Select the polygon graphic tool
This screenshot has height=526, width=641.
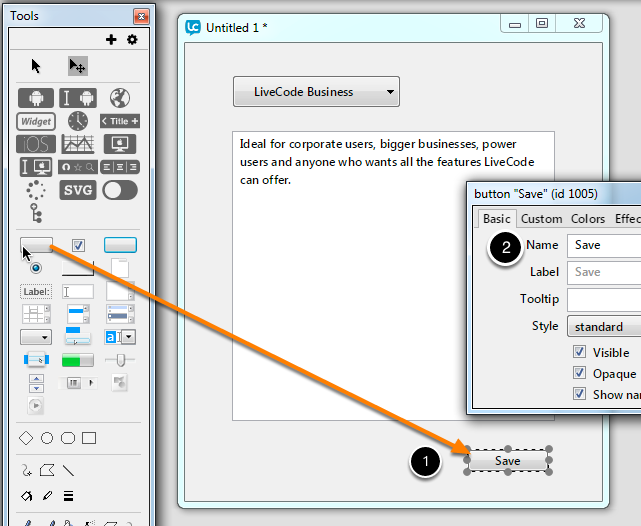[47, 470]
